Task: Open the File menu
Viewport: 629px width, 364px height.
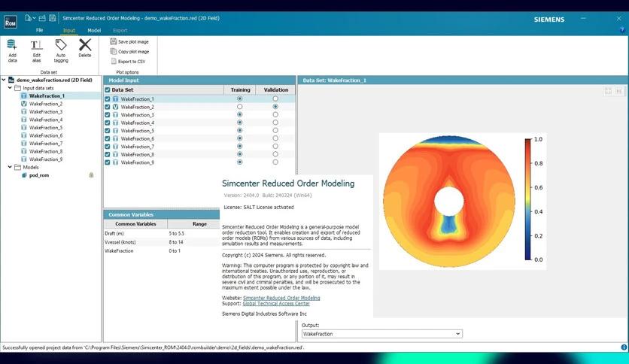Action: (39, 31)
